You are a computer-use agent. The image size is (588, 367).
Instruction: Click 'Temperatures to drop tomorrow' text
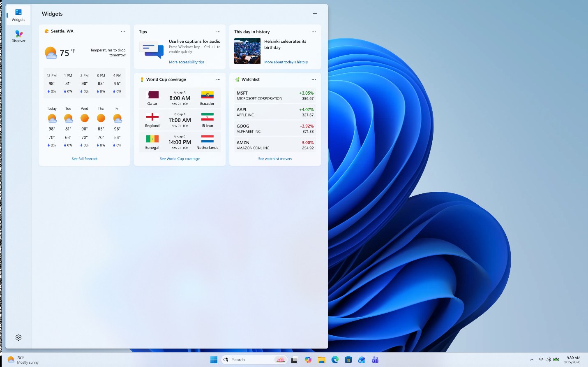point(108,53)
